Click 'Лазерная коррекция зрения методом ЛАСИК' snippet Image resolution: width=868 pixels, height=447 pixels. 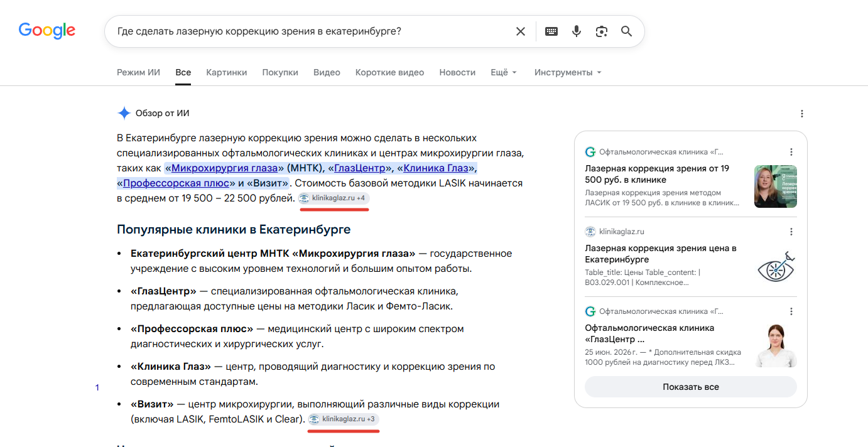pyautogui.click(x=663, y=198)
